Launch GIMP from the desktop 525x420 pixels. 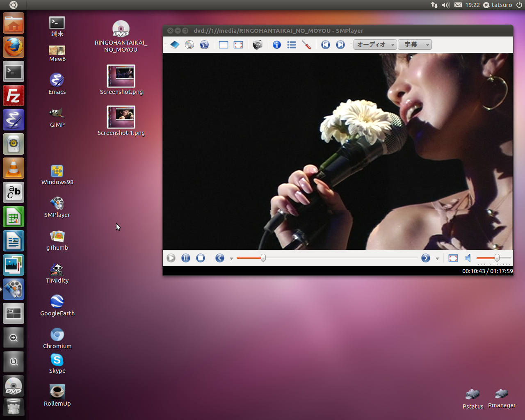[57, 117]
